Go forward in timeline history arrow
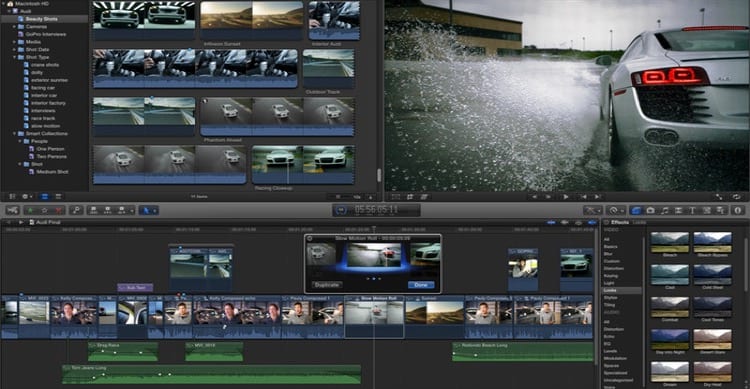The image size is (750, 389). pos(21,222)
